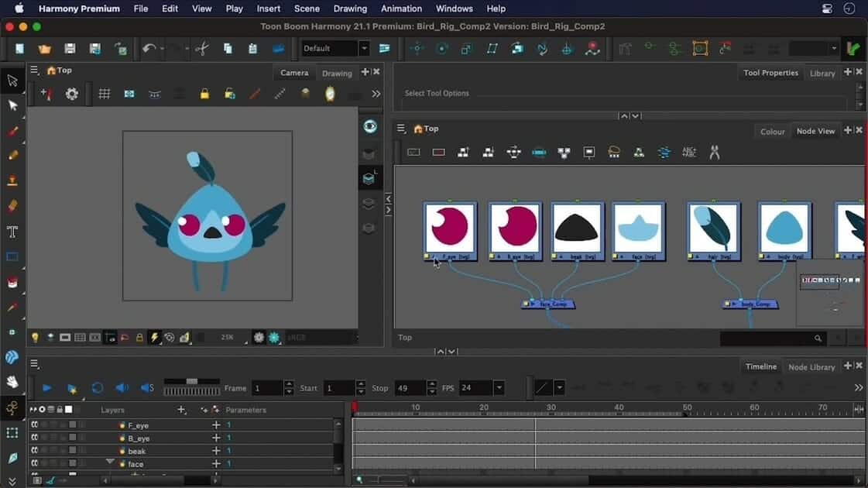The width and height of the screenshot is (868, 488).
Task: Switch to the Colour tab
Action: tap(772, 132)
